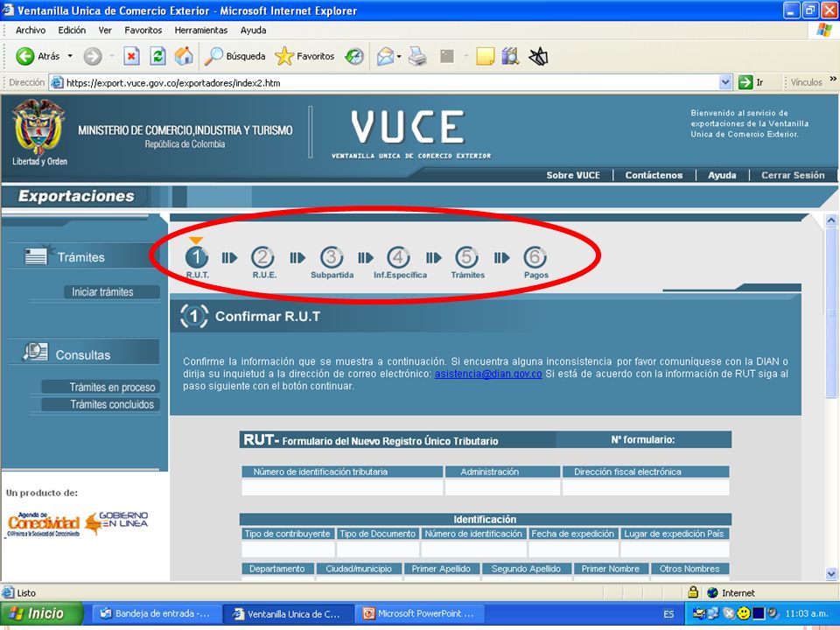The image size is (840, 630).
Task: Click the Número de identificación tributaria field
Action: 342,487
